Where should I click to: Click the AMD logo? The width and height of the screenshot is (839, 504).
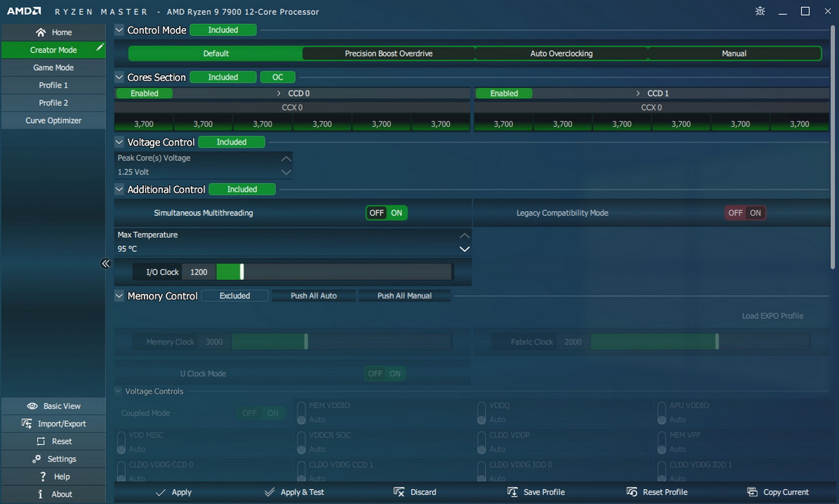[x=24, y=11]
